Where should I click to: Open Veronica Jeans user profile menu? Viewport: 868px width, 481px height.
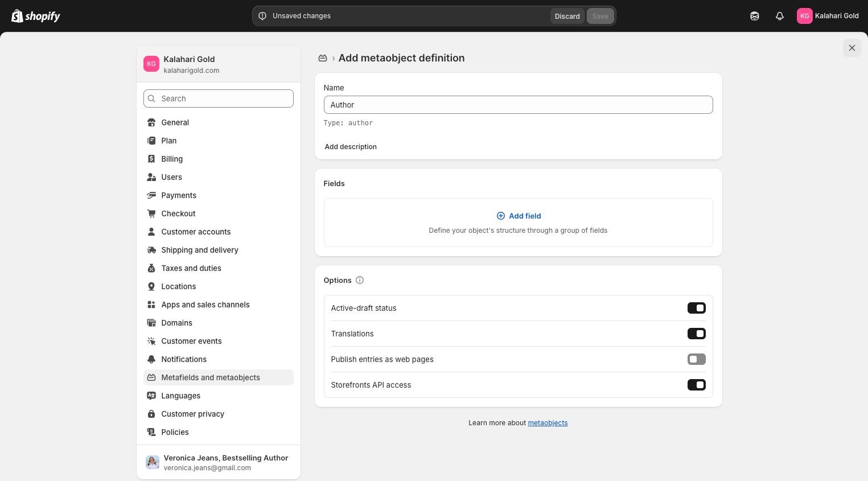coord(219,462)
